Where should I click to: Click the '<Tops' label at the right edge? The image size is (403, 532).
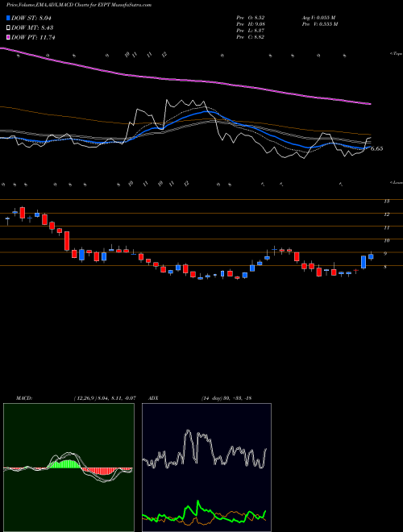pos(397,54)
